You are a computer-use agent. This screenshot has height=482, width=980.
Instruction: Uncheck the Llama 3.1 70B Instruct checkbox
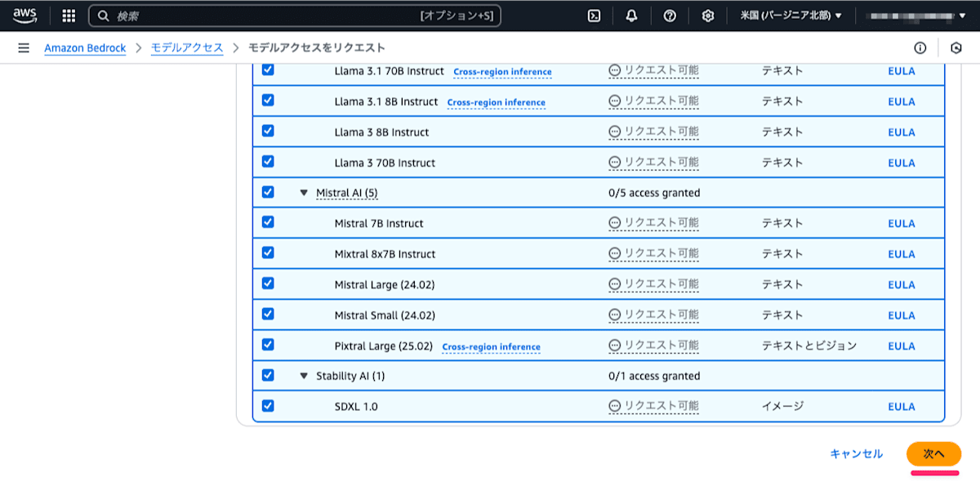pyautogui.click(x=268, y=70)
